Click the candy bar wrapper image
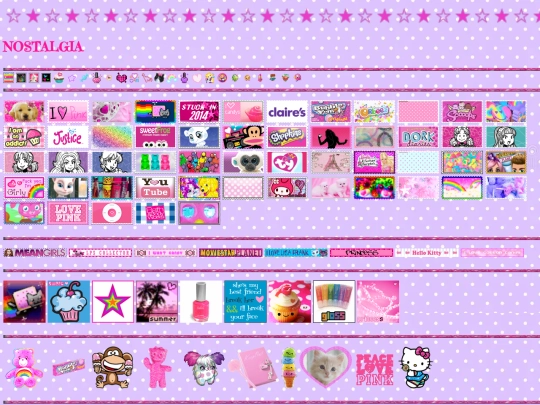 pyautogui.click(x=68, y=367)
